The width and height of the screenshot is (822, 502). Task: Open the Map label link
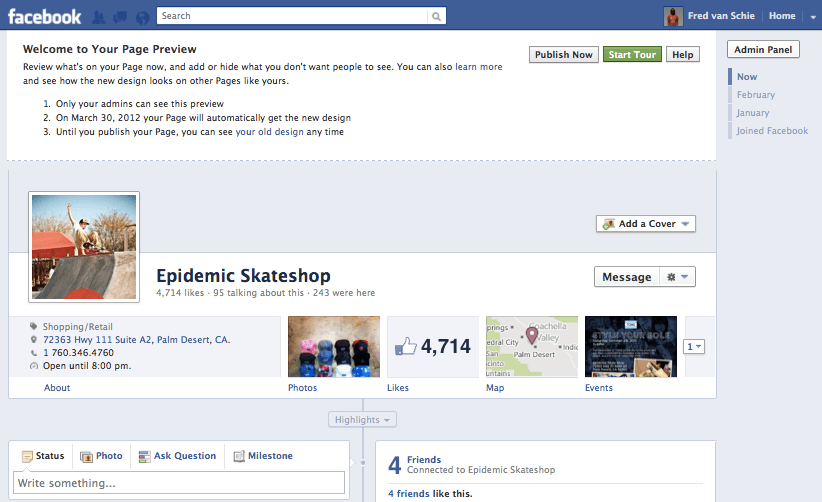495,388
